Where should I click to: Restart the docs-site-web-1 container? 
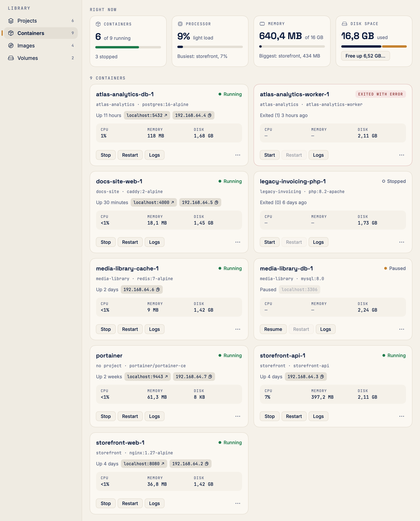130,242
